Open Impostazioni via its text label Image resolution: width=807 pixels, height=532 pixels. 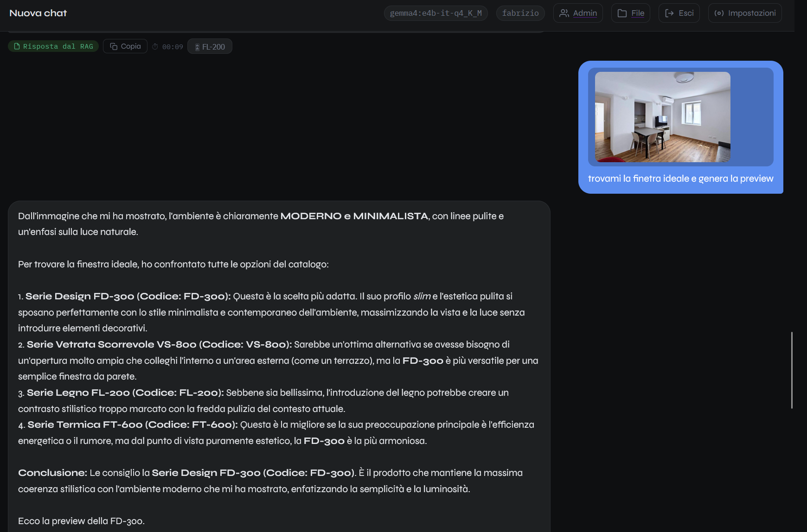(752, 13)
